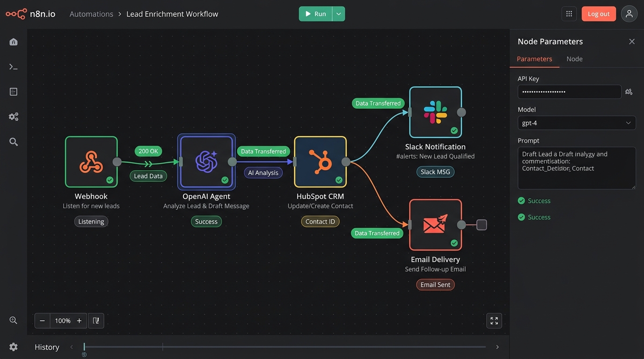Screen dimensions: 644x359
Task: Click the History timeline track marker
Action: pyautogui.click(x=162, y=346)
